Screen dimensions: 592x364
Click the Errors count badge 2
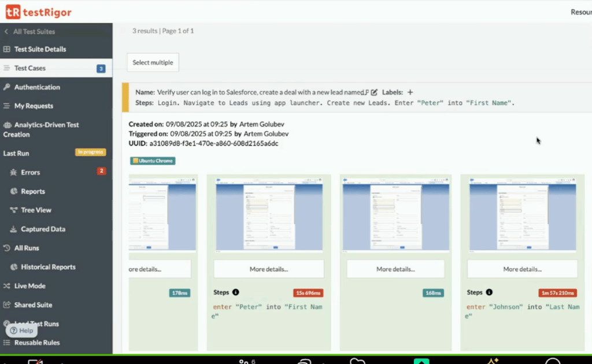pyautogui.click(x=101, y=171)
